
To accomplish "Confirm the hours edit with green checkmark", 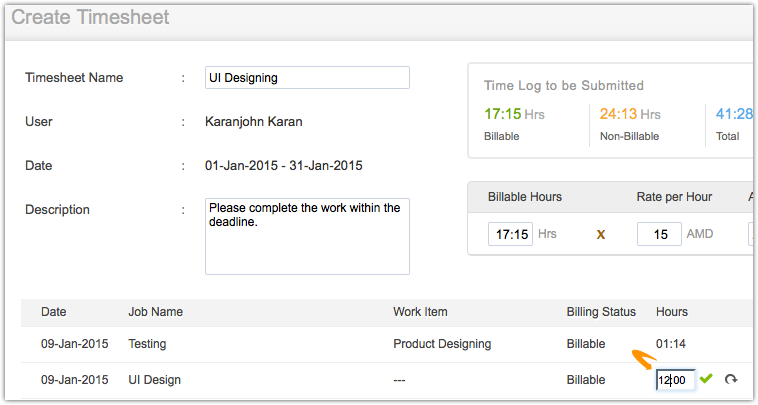I will [707, 379].
